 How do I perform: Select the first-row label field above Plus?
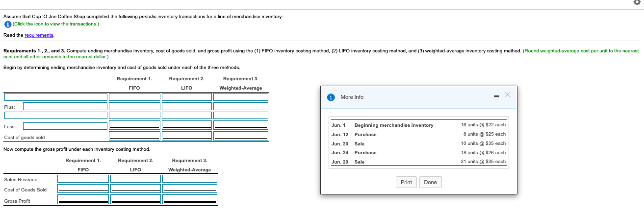55,97
